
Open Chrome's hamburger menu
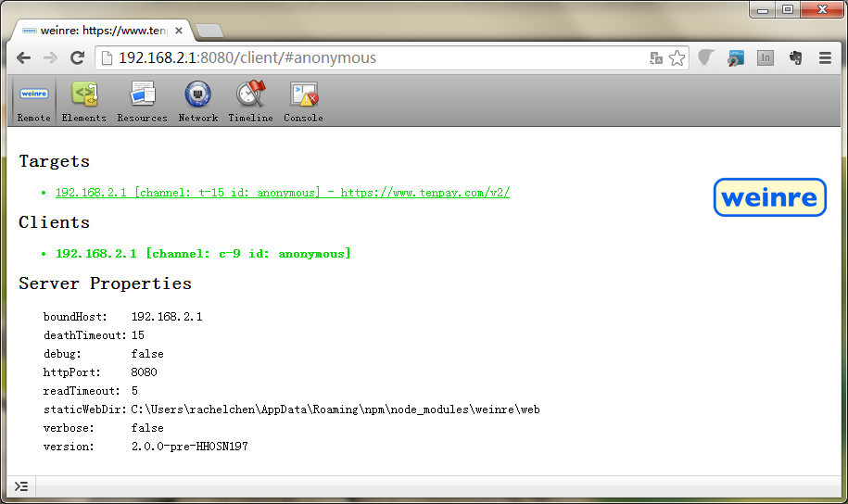click(825, 58)
